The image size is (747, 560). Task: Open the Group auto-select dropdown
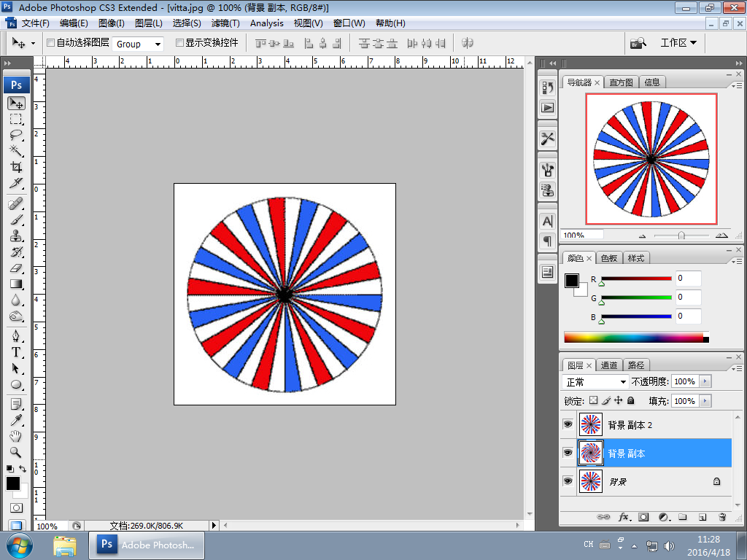click(x=139, y=44)
